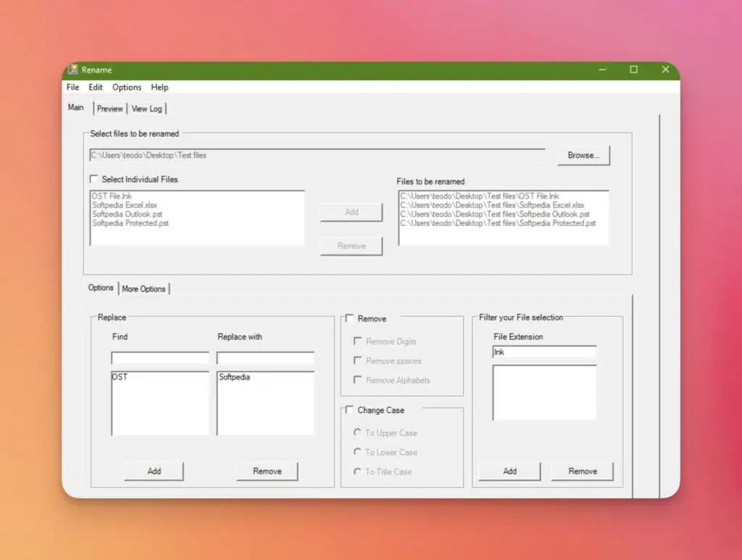Select Softpedia Excel.xlsx in the left file list

(124, 206)
